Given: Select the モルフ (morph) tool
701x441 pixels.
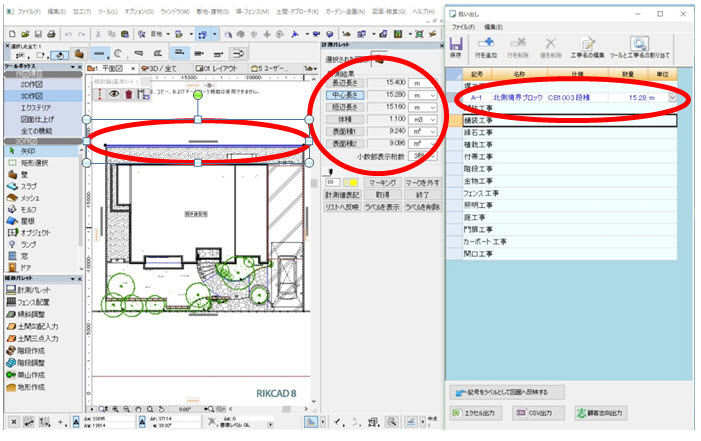Looking at the screenshot, I should click(x=28, y=209).
